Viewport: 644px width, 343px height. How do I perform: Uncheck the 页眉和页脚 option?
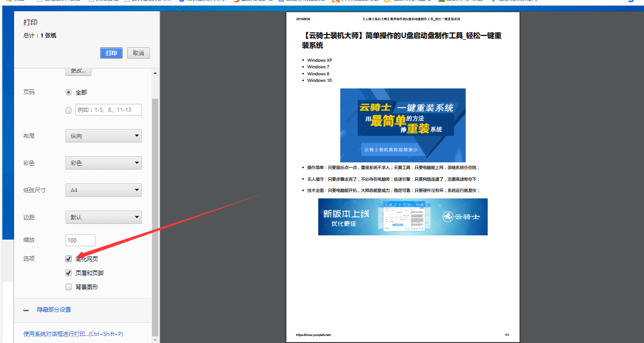pos(68,273)
